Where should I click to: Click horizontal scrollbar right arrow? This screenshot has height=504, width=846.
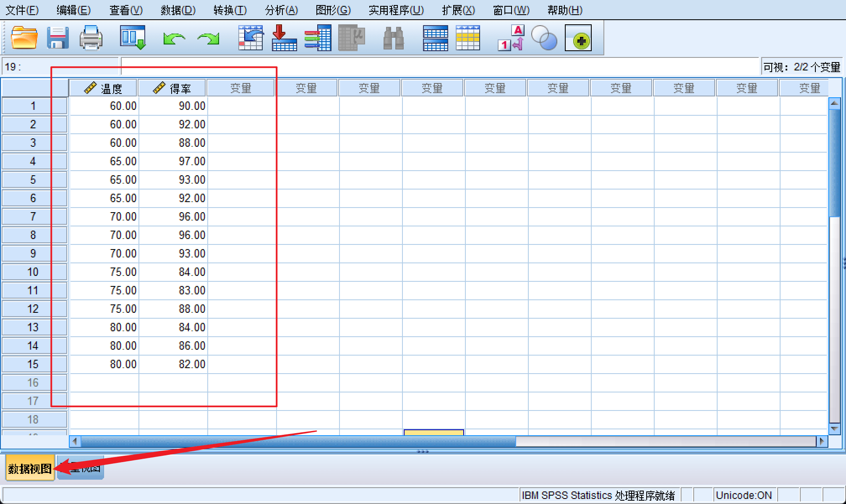coord(822,441)
